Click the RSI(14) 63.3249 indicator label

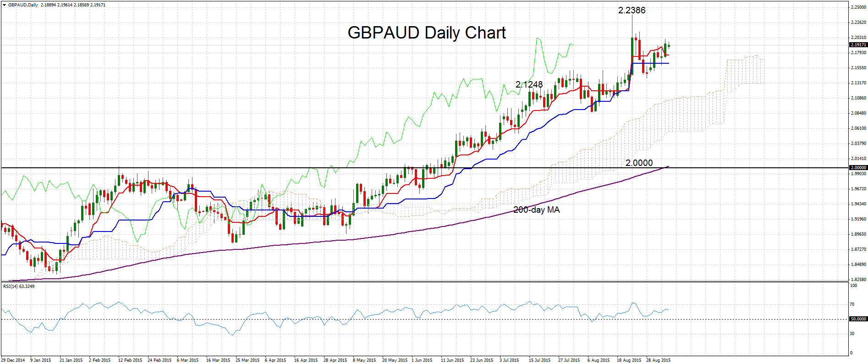(x=19, y=286)
